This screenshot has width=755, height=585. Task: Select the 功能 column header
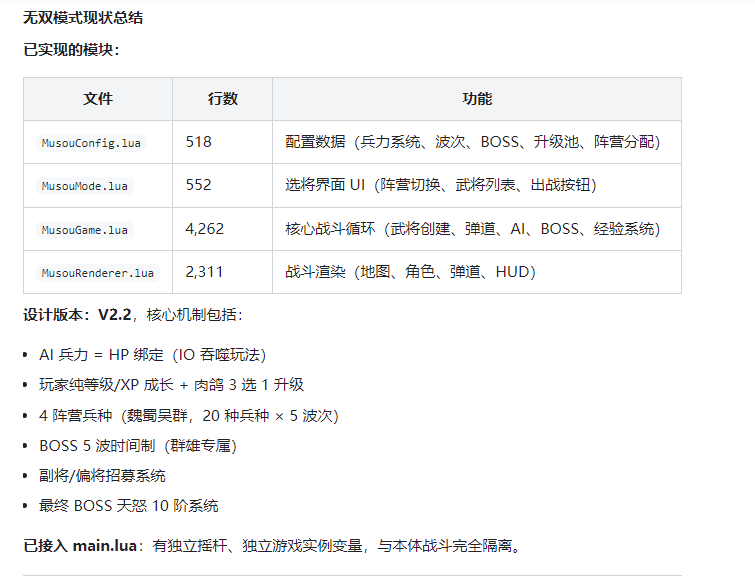coord(477,99)
